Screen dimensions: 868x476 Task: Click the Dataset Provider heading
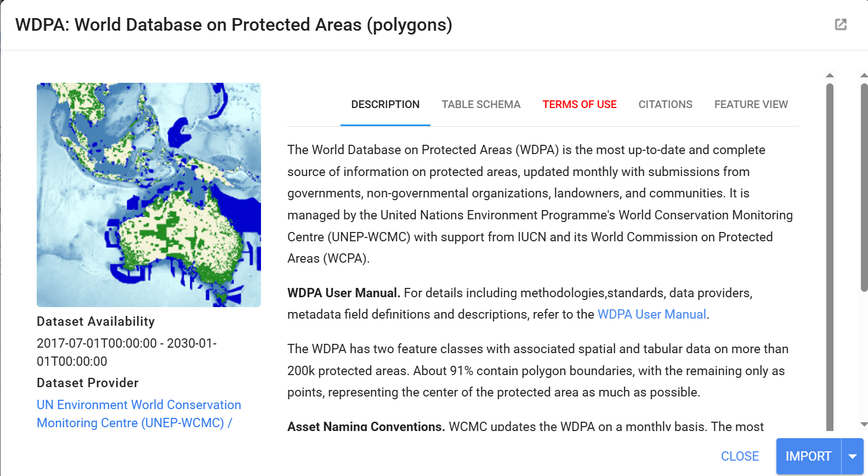pos(88,383)
